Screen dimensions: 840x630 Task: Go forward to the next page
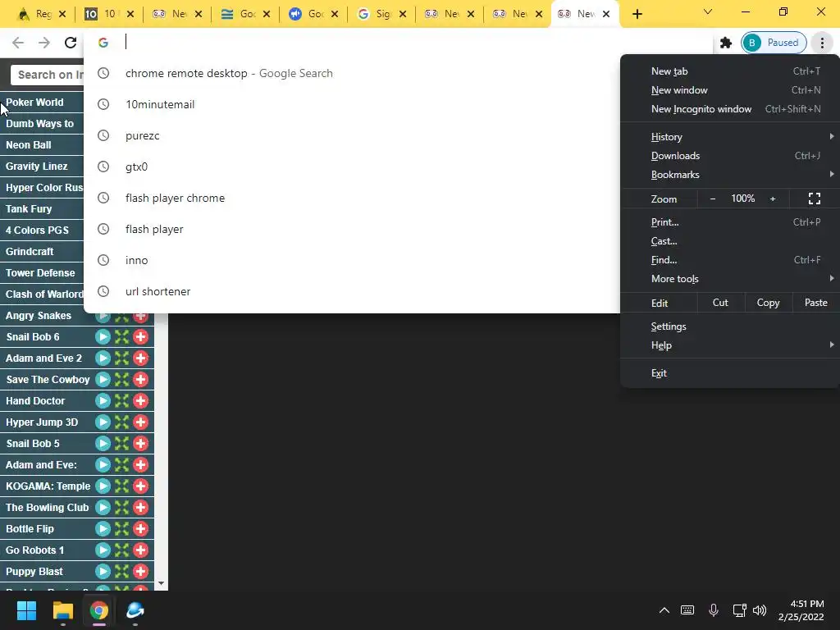[44, 43]
